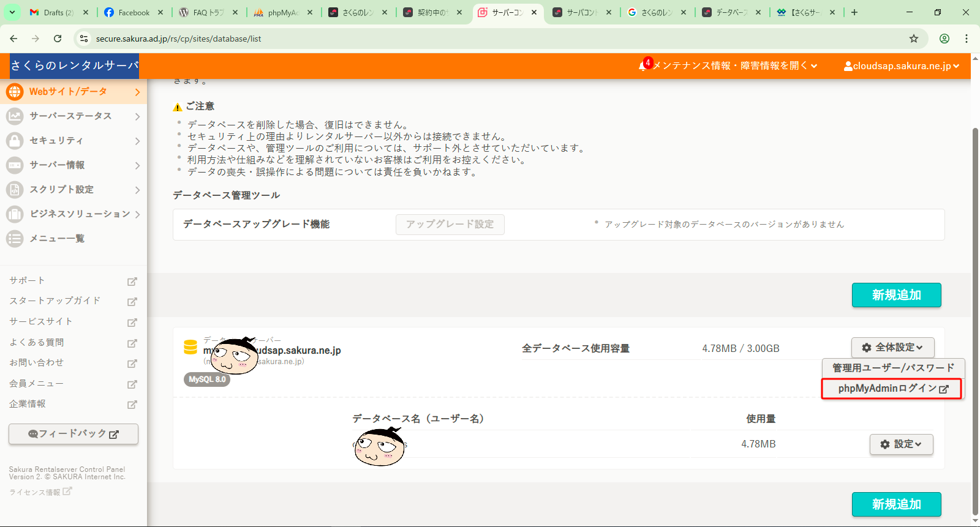Switch to the phpMyAdmin tab
This screenshot has width=980, height=527.
click(x=283, y=12)
